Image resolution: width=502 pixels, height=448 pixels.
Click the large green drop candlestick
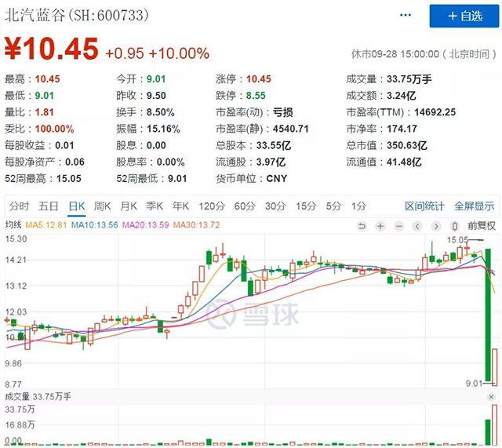488,315
